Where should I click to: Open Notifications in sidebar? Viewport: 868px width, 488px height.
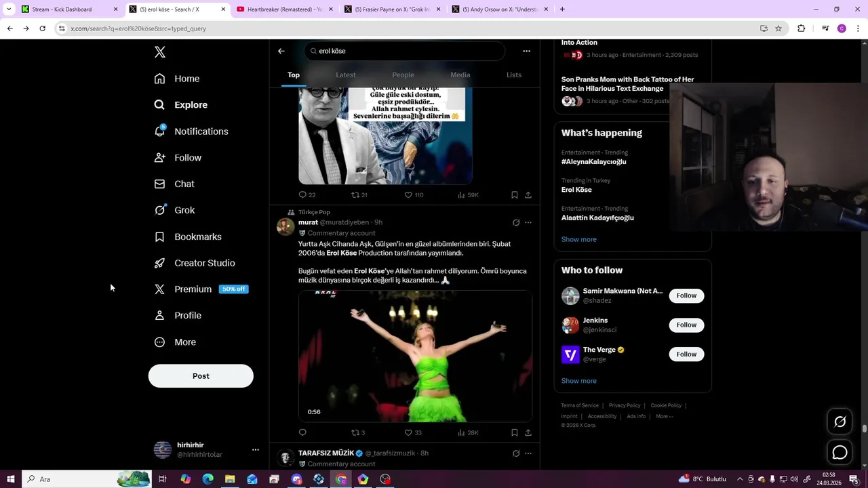[x=191, y=131]
